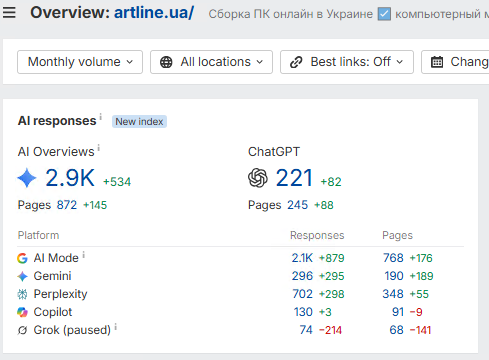
Task: Open Perplexity responses value 702
Action: [x=303, y=294]
